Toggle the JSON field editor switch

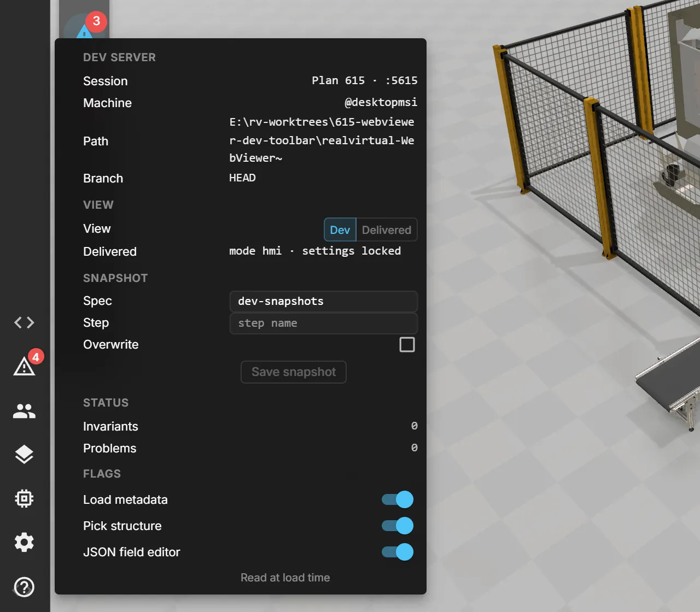[398, 552]
